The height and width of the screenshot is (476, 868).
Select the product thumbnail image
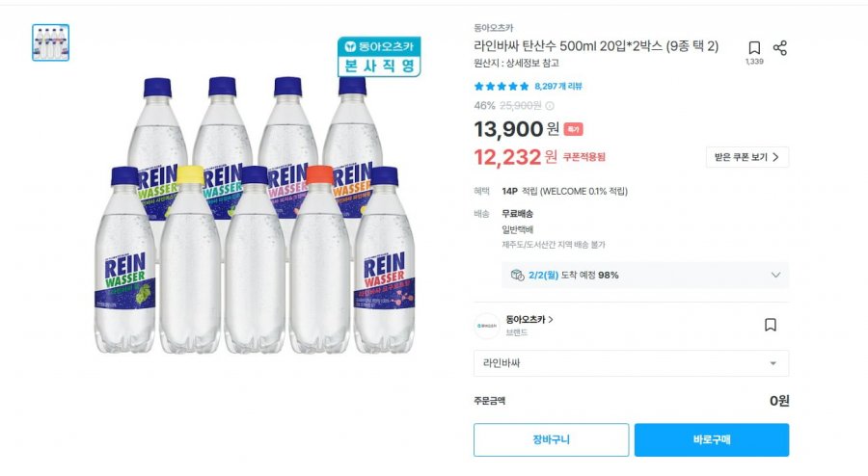50,42
